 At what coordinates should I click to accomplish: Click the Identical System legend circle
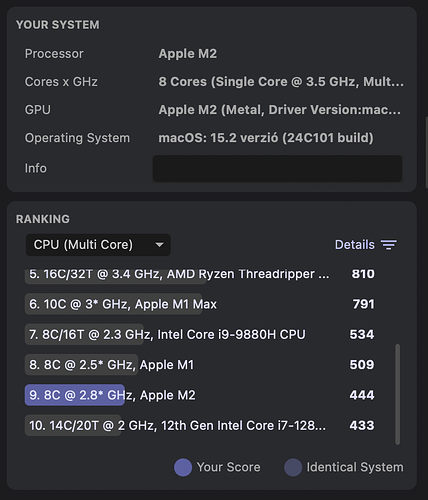click(x=293, y=467)
